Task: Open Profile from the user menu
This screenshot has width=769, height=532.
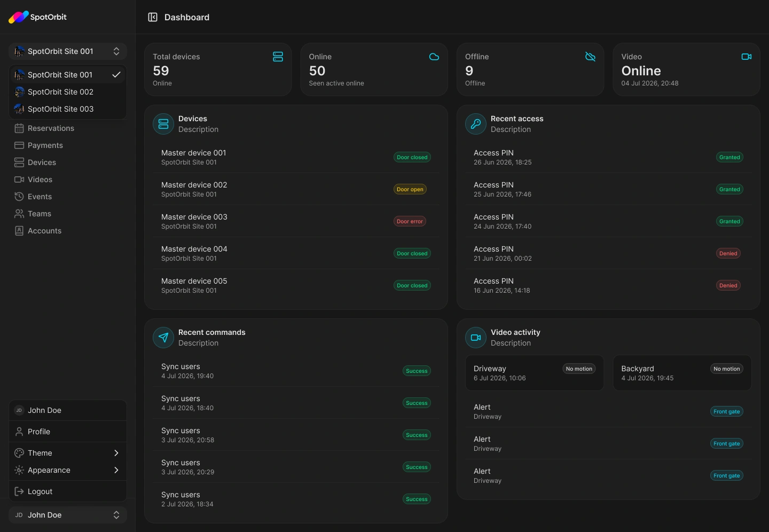Action: click(68, 432)
